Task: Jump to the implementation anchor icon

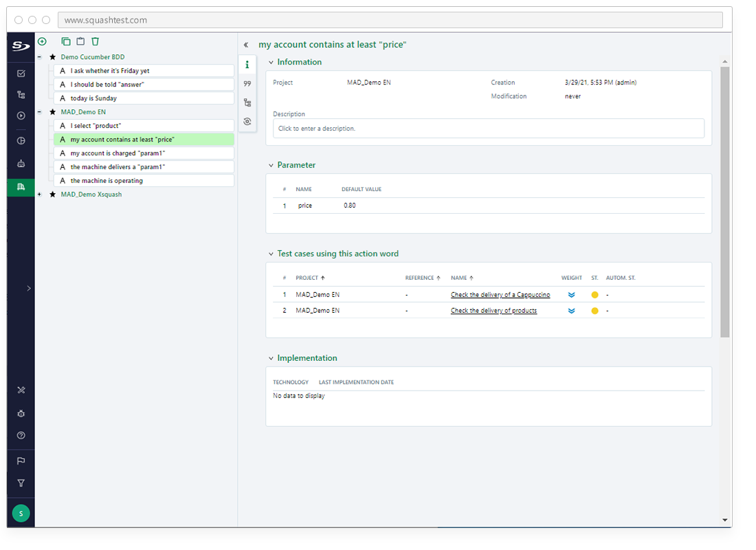Action: (x=247, y=122)
